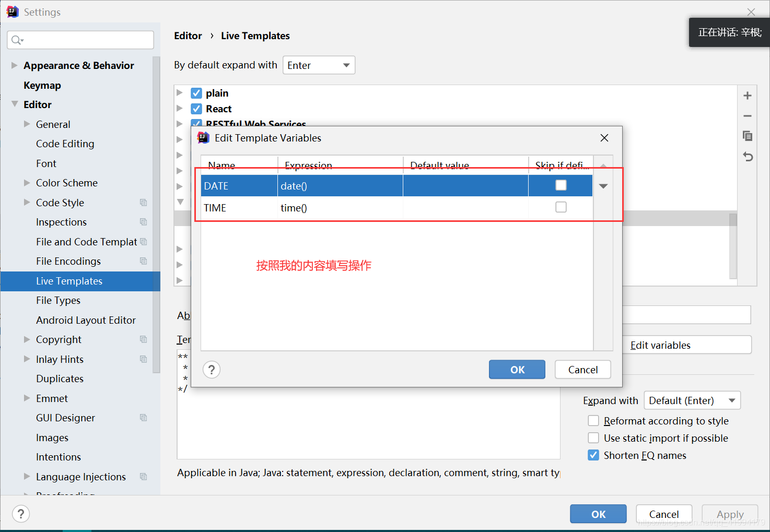
Task: Remove selected template with minus icon
Action: (x=748, y=116)
